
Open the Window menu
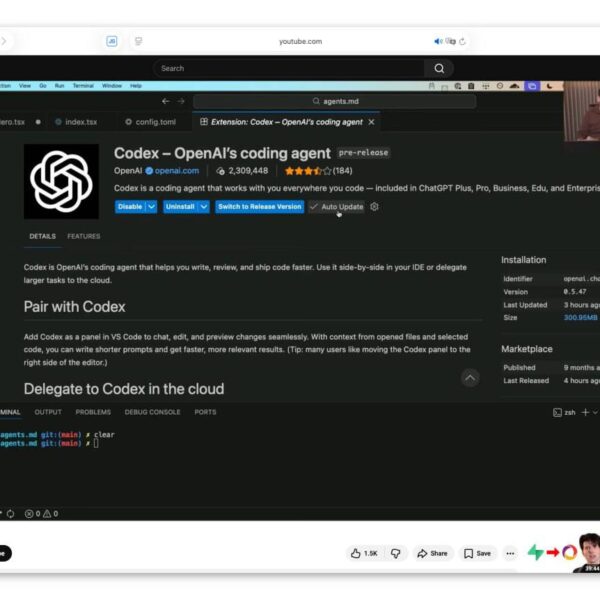tap(112, 86)
